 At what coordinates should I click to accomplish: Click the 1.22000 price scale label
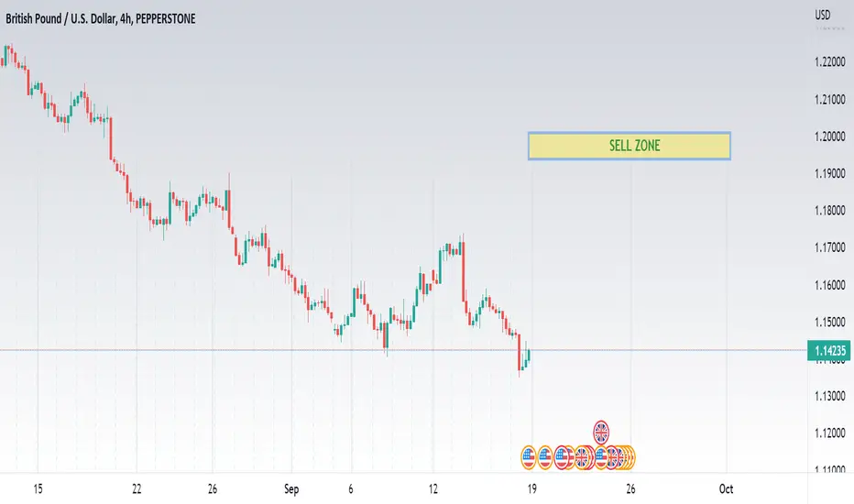[x=830, y=62]
